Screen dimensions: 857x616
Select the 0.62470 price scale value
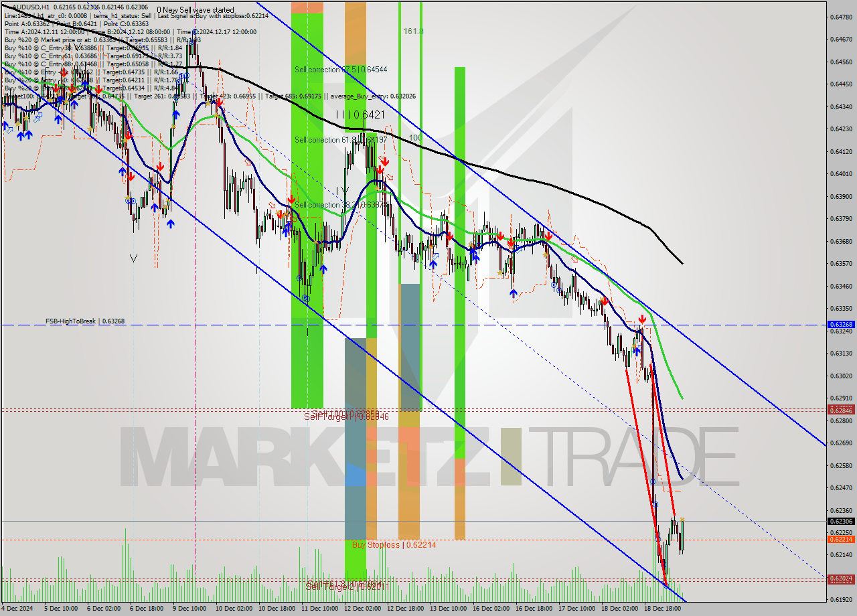[x=842, y=488]
